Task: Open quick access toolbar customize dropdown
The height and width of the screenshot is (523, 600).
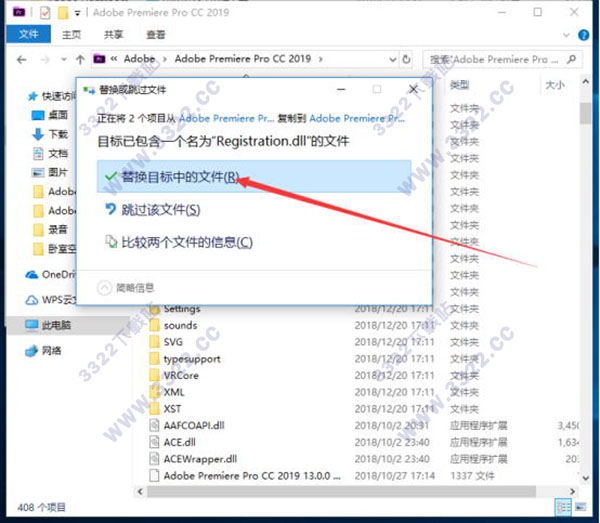Action: click(x=77, y=13)
